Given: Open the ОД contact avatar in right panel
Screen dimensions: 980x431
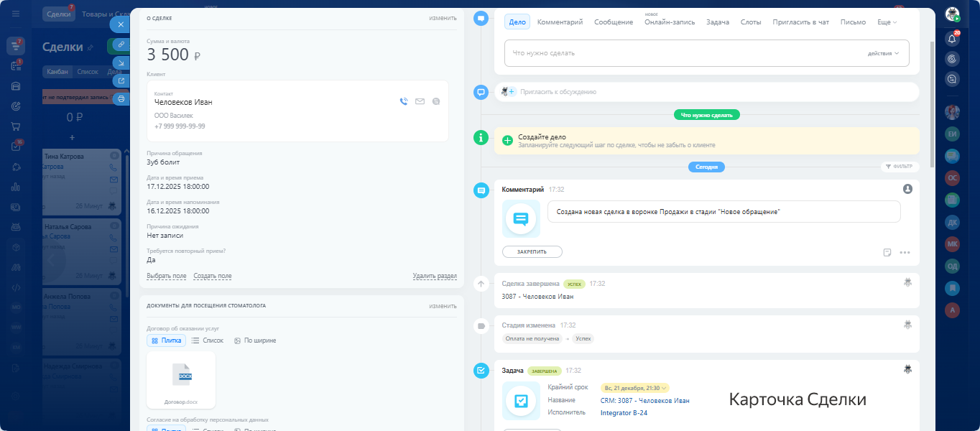Looking at the screenshot, I should [x=953, y=266].
